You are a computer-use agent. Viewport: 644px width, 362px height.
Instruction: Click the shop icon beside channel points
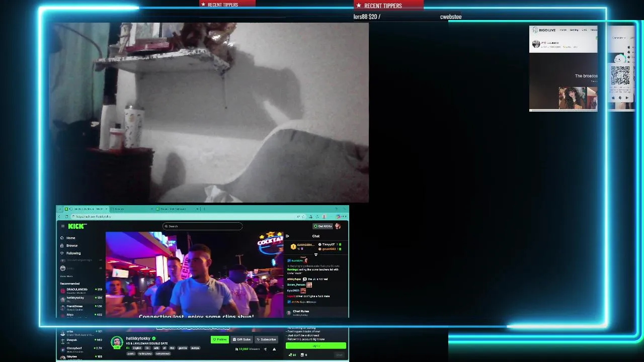[303, 355]
